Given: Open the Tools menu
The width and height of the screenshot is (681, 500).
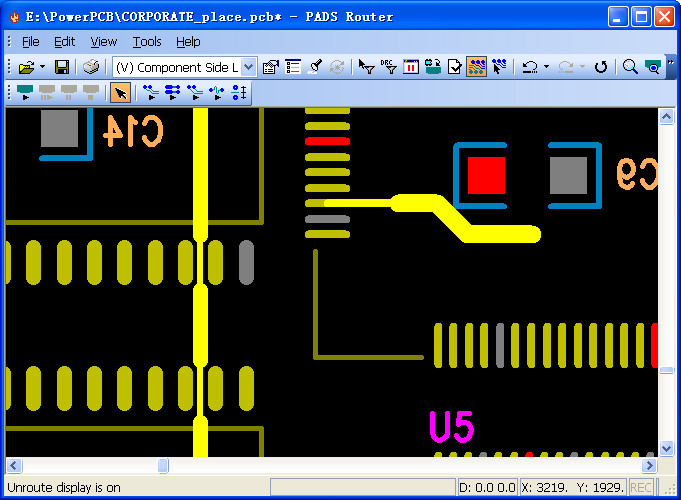Looking at the screenshot, I should [x=147, y=41].
